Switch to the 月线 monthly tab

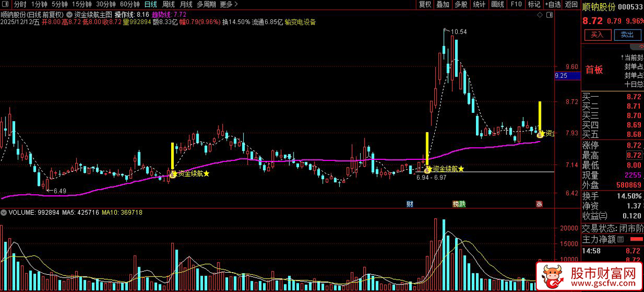point(186,4)
